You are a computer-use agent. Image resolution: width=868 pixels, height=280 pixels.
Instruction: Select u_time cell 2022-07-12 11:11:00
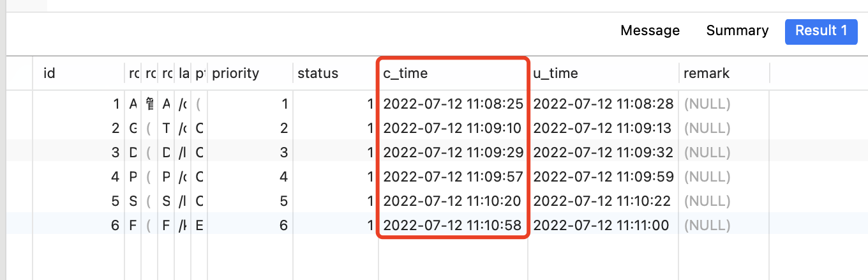601,226
